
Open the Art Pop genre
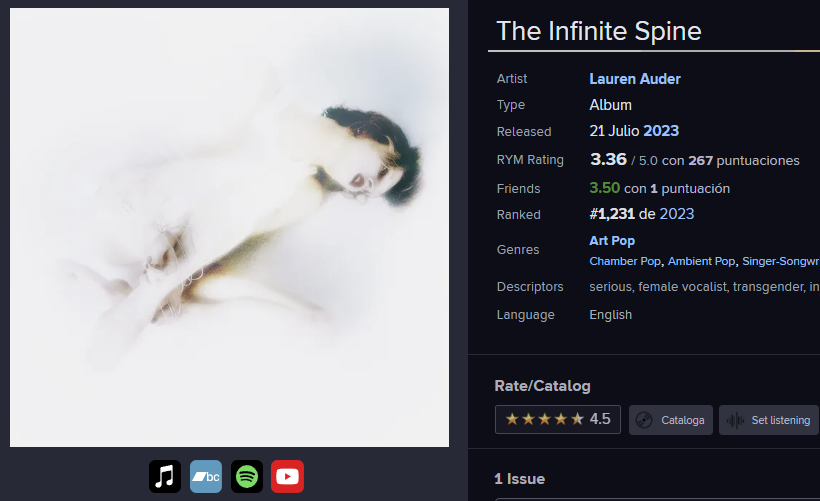coord(612,241)
